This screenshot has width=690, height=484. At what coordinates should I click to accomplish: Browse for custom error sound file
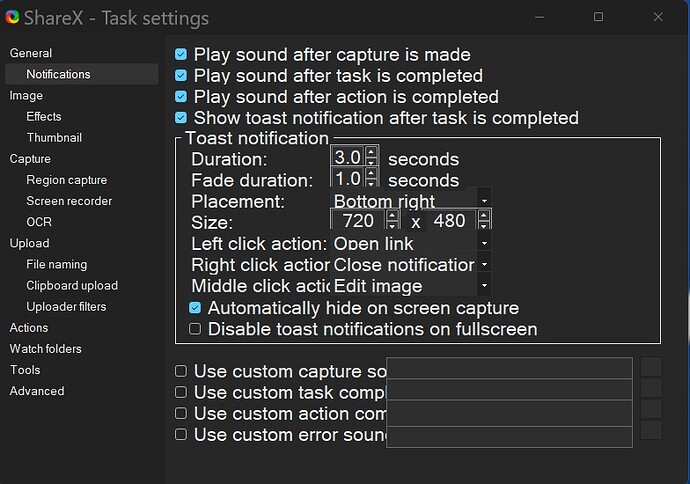[651, 430]
